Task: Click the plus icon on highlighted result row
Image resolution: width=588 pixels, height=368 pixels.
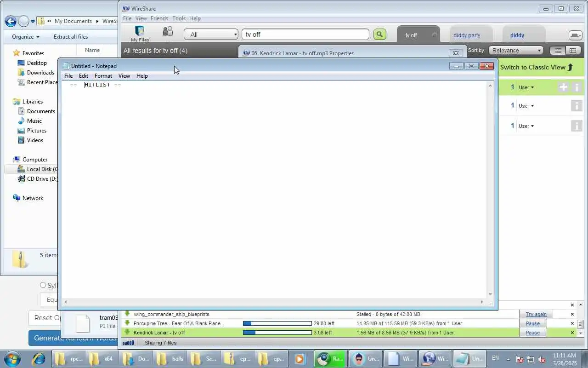Action: coord(563,87)
